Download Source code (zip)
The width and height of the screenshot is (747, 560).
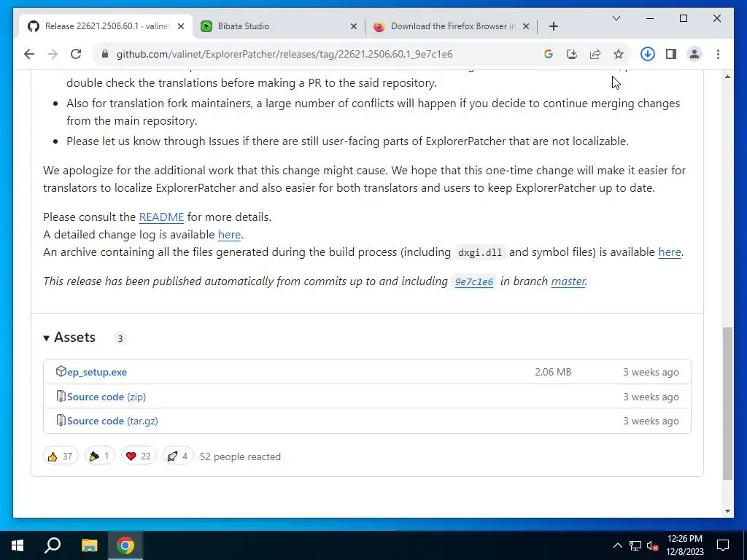pos(107,397)
